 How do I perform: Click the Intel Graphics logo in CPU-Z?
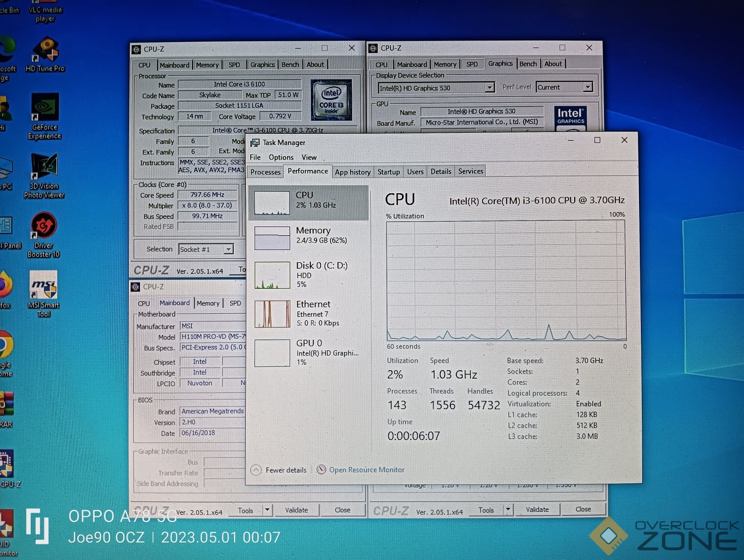(570, 118)
